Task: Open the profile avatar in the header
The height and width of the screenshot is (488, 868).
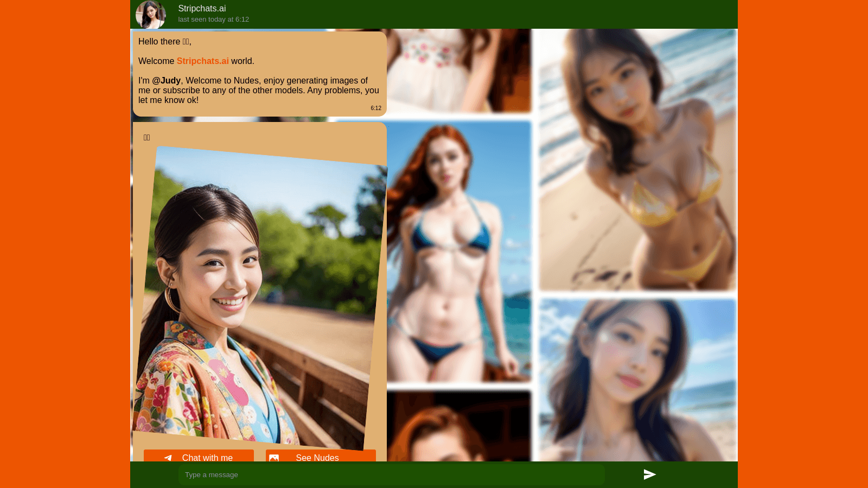Action: coord(150,14)
